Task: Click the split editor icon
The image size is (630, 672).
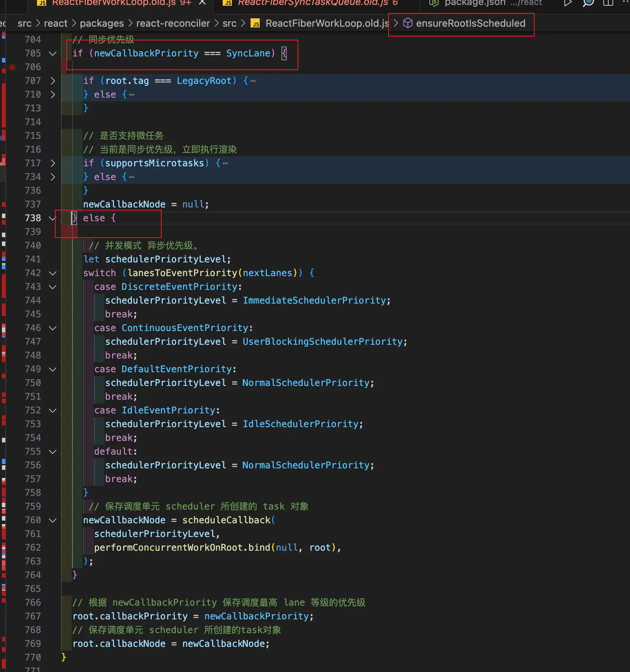Action: (608, 3)
